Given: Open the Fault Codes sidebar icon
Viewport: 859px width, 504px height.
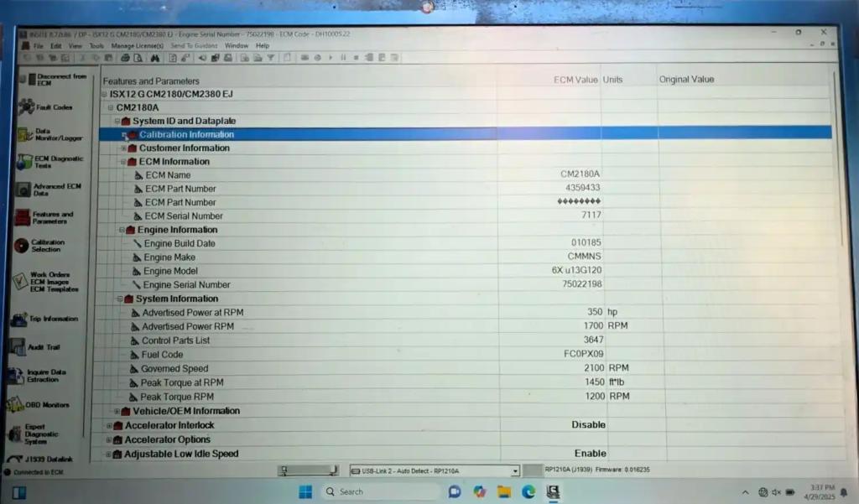Looking at the screenshot, I should pos(26,107).
